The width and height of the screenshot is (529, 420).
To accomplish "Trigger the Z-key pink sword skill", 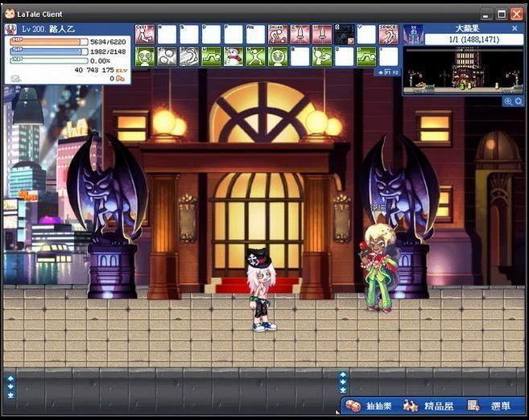I will [300, 35].
